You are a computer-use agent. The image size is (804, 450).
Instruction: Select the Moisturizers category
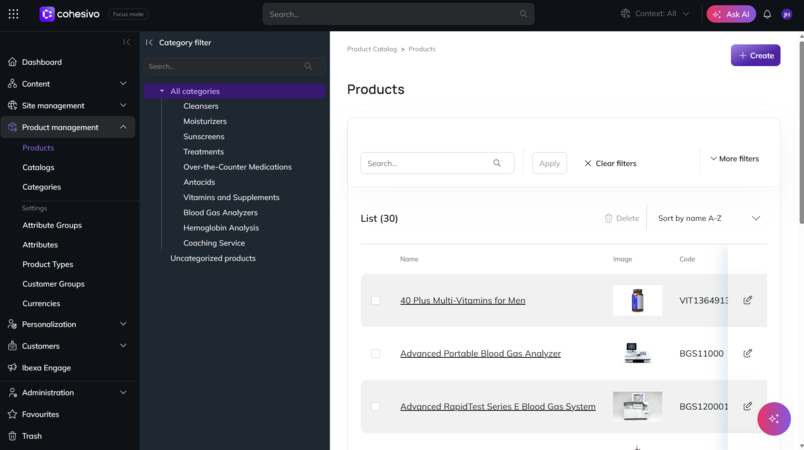coord(205,121)
